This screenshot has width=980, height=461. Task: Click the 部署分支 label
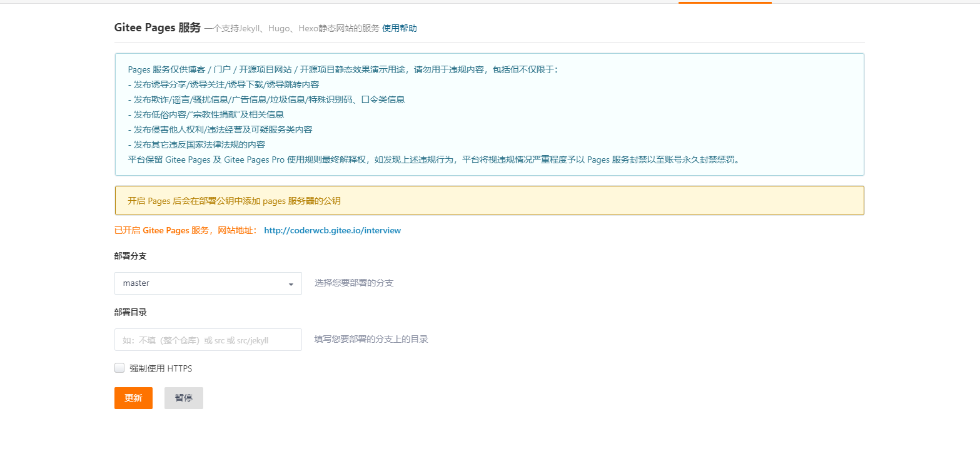pos(131,256)
